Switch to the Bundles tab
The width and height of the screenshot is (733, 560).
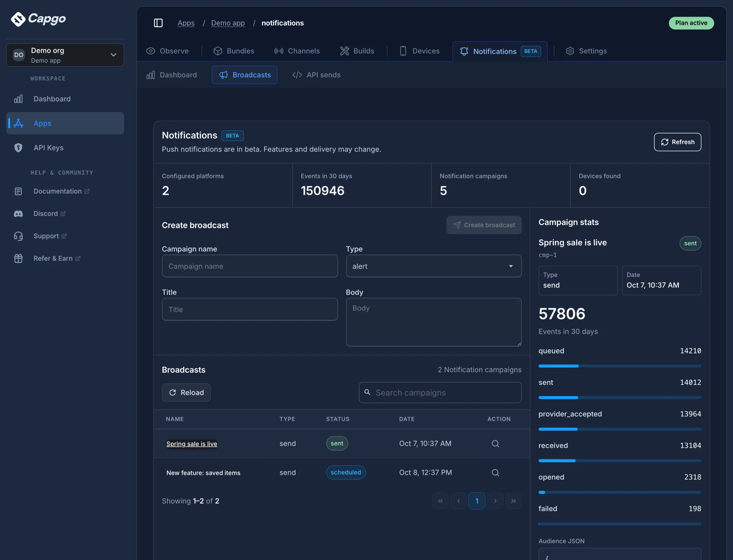234,51
